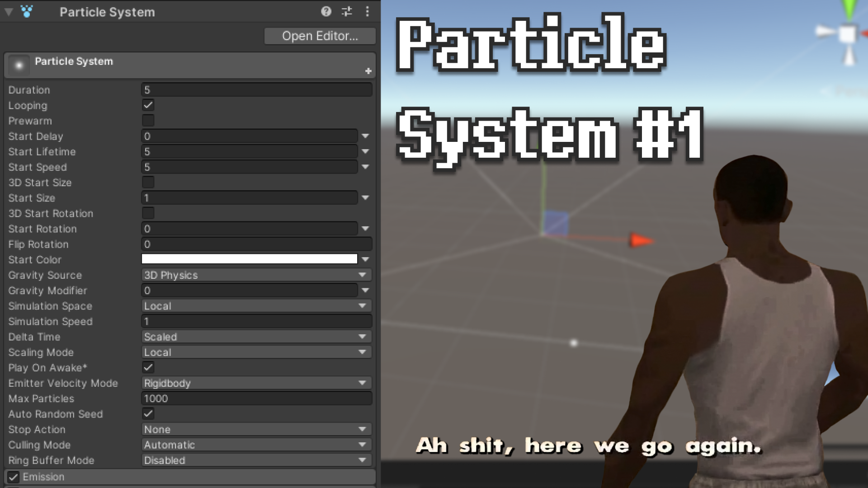868x488 pixels.
Task: Click the Flip Rotation input field
Action: (257, 244)
